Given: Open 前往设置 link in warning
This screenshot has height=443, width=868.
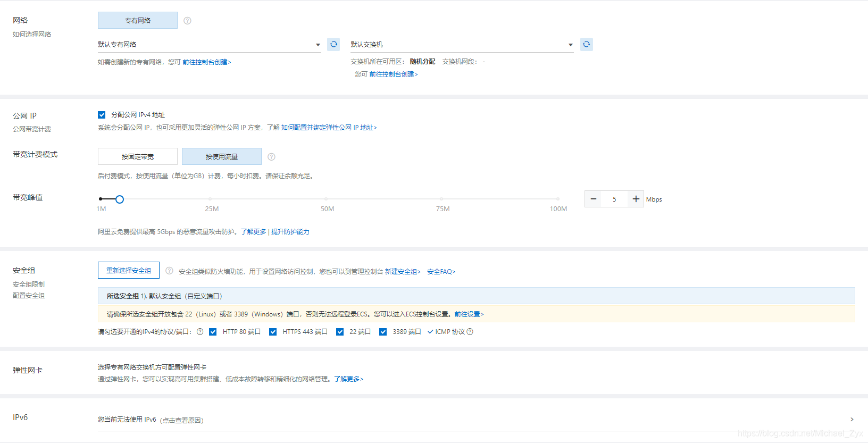Looking at the screenshot, I should click(x=469, y=314).
